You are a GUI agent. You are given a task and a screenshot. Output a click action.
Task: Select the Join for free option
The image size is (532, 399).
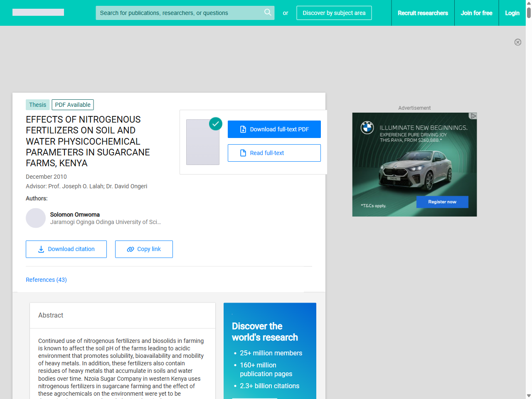(476, 13)
